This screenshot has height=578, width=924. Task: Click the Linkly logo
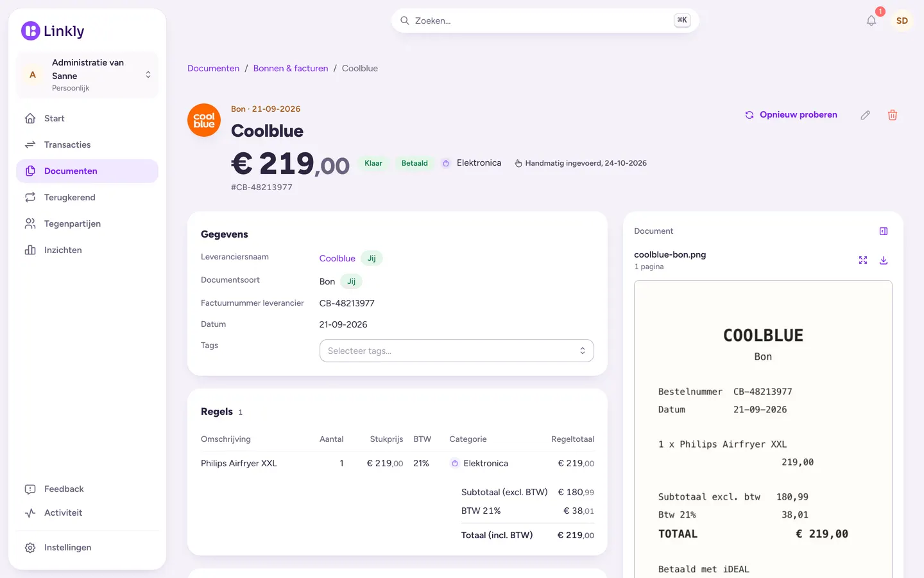(53, 31)
